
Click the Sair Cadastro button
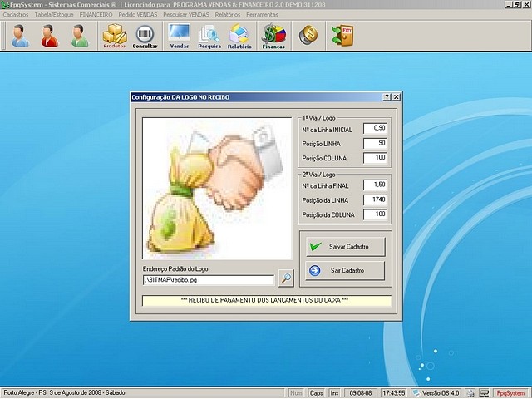344,271
